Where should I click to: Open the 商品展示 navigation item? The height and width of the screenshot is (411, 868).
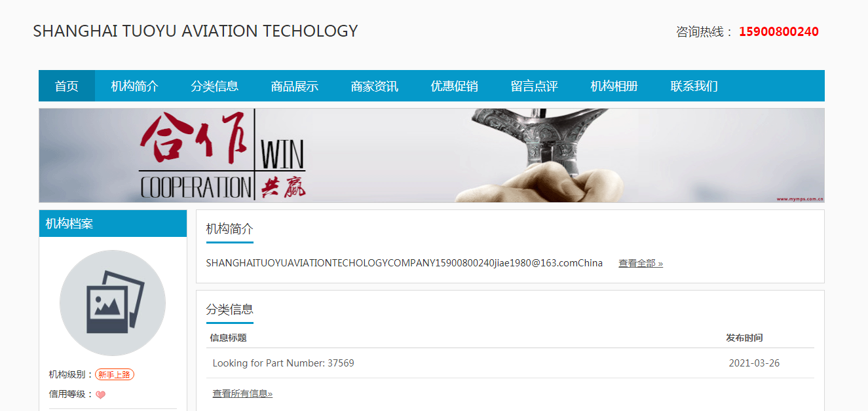point(295,86)
